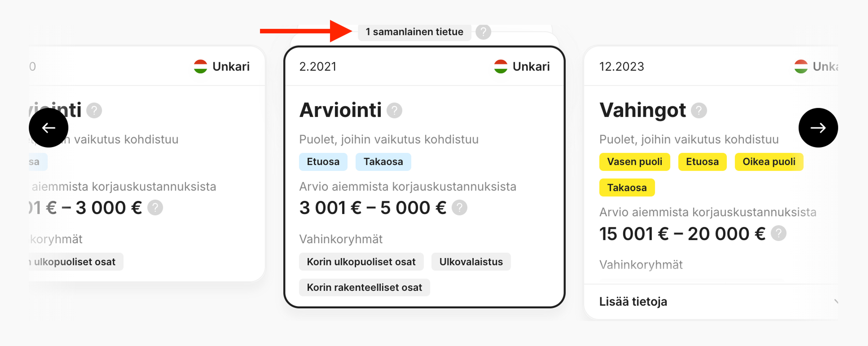Click the help icon next to Vahingot heading

[x=699, y=110]
